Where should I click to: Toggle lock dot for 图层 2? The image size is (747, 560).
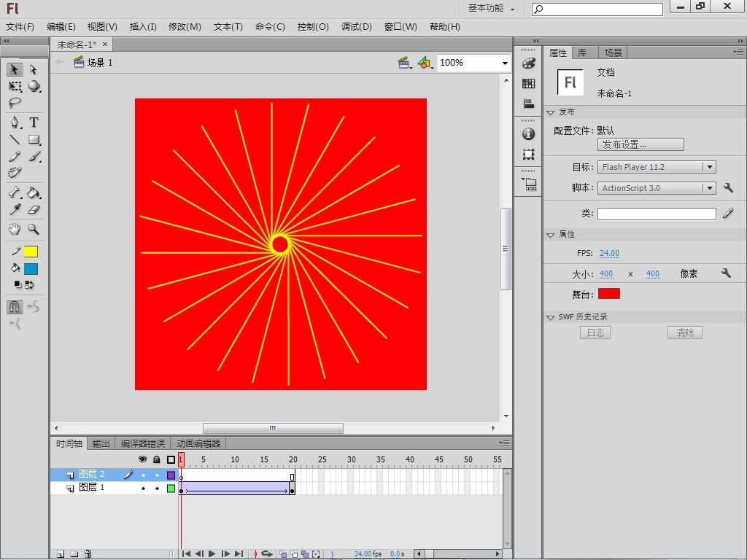click(x=156, y=475)
